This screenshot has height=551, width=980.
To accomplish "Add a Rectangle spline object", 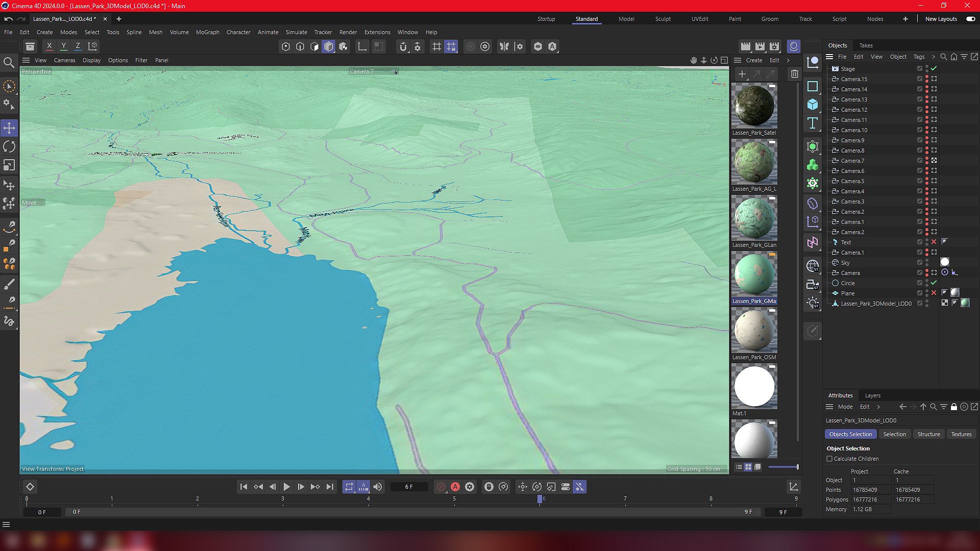I will [x=813, y=87].
